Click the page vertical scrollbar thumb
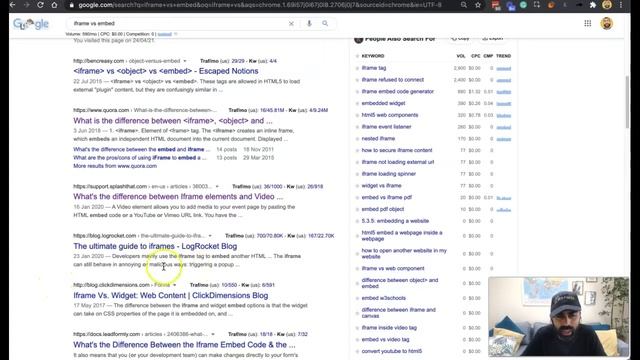 click(627, 102)
